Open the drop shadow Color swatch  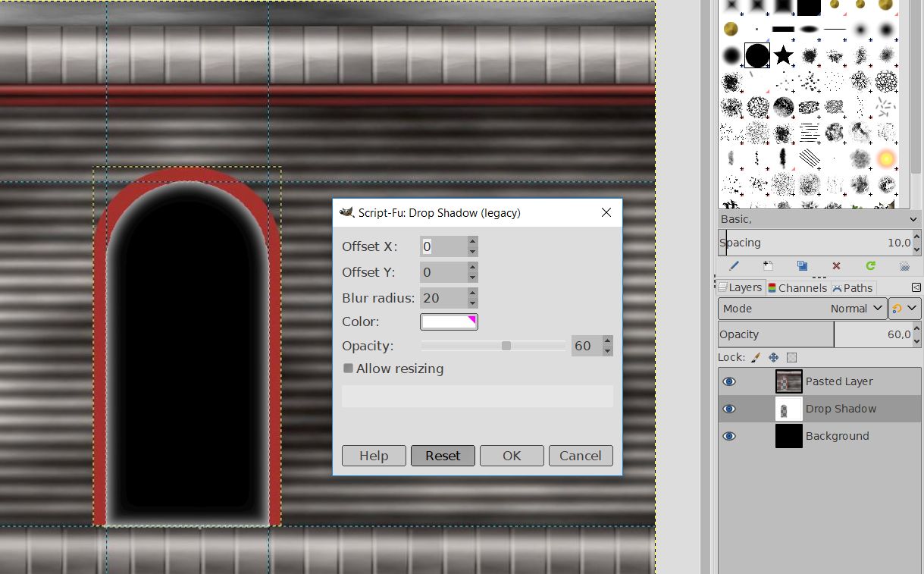449,322
